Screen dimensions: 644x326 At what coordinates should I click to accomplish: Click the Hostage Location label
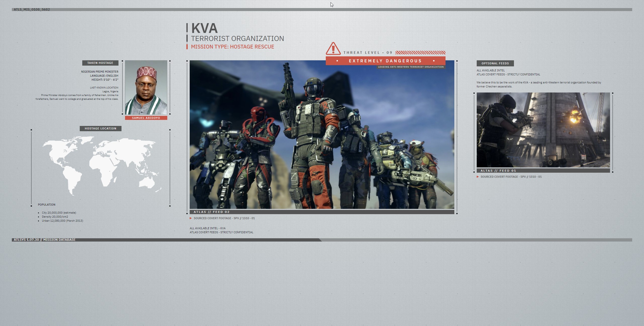(100, 128)
